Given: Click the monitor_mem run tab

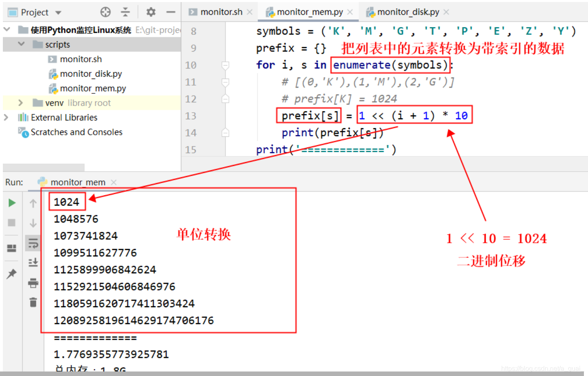Looking at the screenshot, I should tap(78, 182).
